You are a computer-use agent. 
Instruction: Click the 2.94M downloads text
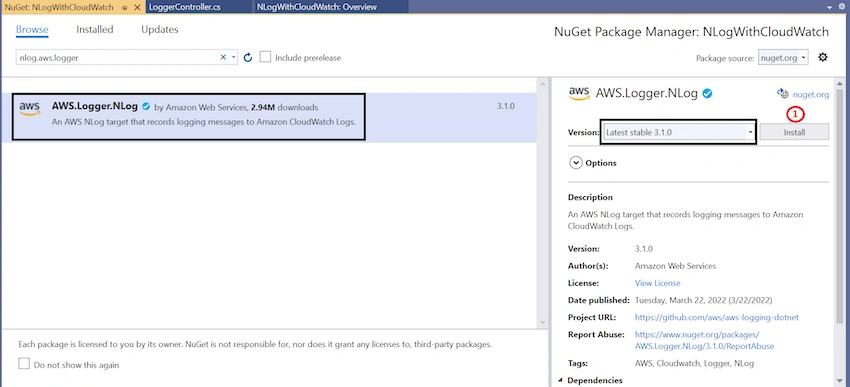285,107
